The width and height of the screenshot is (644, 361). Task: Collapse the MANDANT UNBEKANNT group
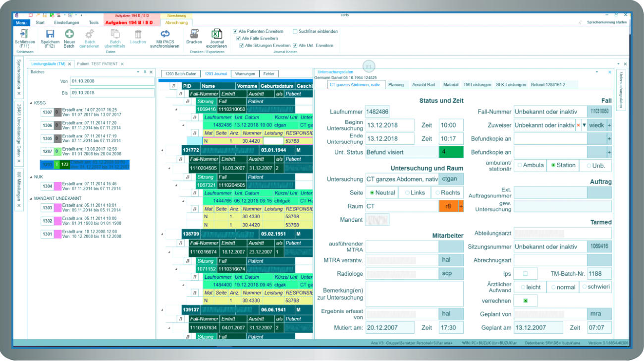click(x=31, y=199)
